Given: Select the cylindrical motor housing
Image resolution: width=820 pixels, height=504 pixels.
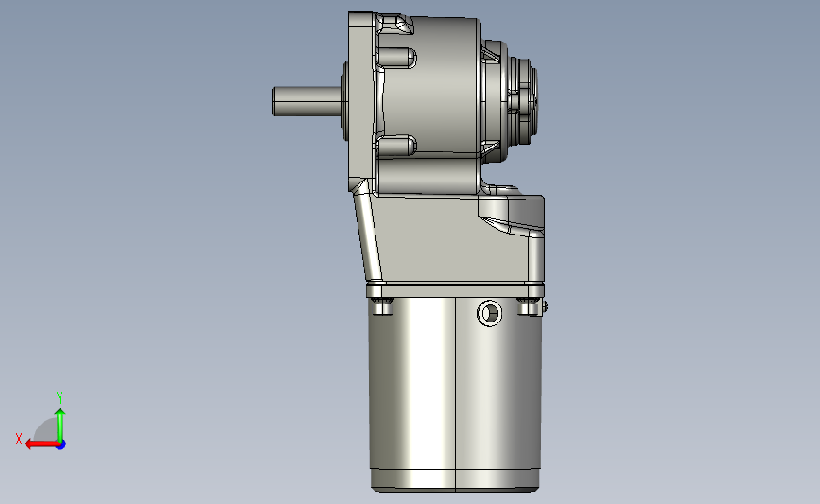Looking at the screenshot, I should pos(454,394).
